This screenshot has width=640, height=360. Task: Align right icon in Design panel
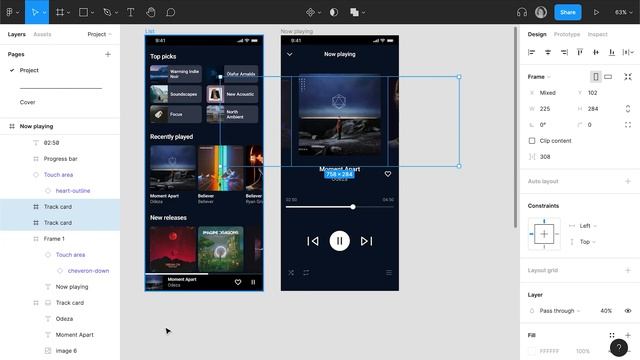564,52
